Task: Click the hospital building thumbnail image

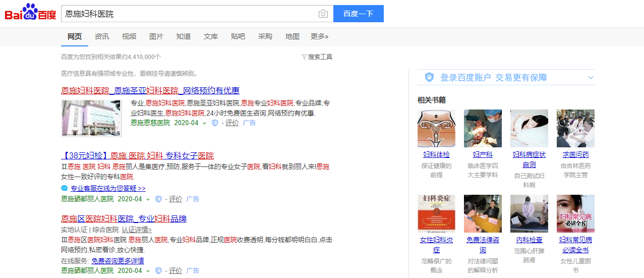Action: click(x=91, y=118)
